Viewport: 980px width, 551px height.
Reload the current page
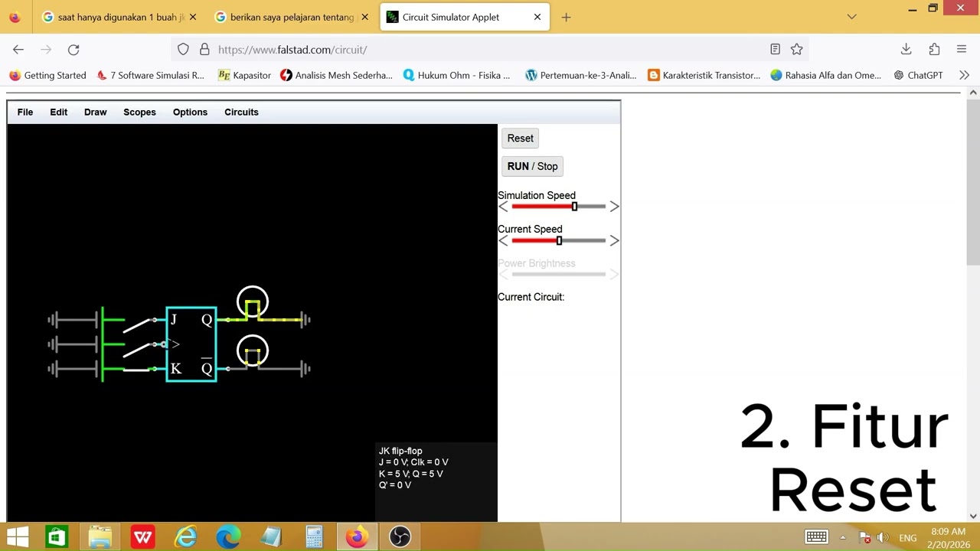pos(73,49)
